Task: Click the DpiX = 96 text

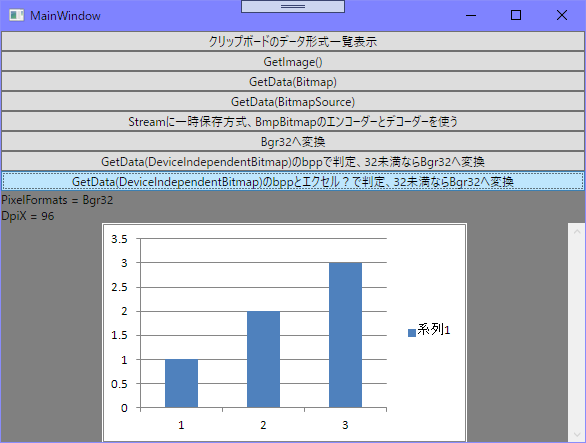Action: (x=28, y=216)
